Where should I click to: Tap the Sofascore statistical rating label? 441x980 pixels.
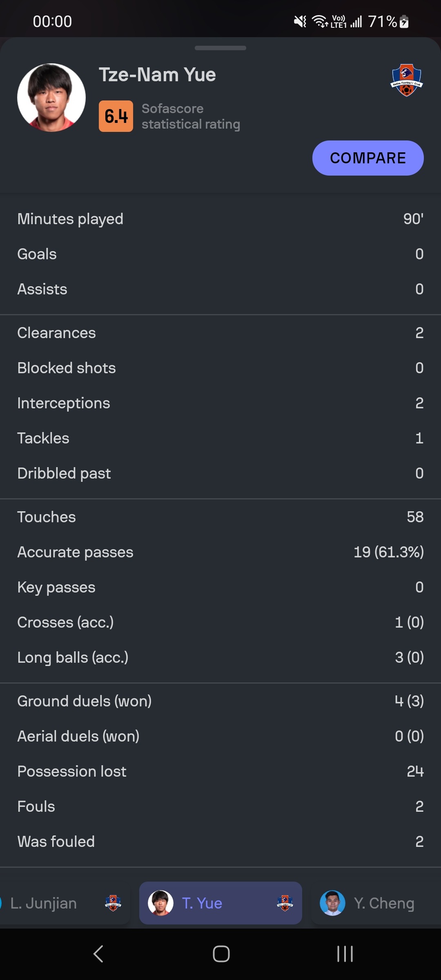(191, 116)
